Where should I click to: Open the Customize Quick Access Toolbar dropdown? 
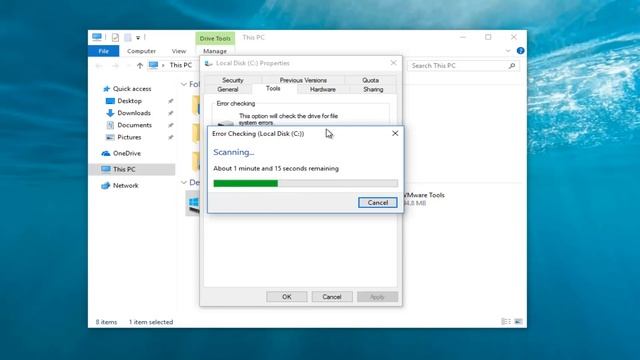coord(138,38)
